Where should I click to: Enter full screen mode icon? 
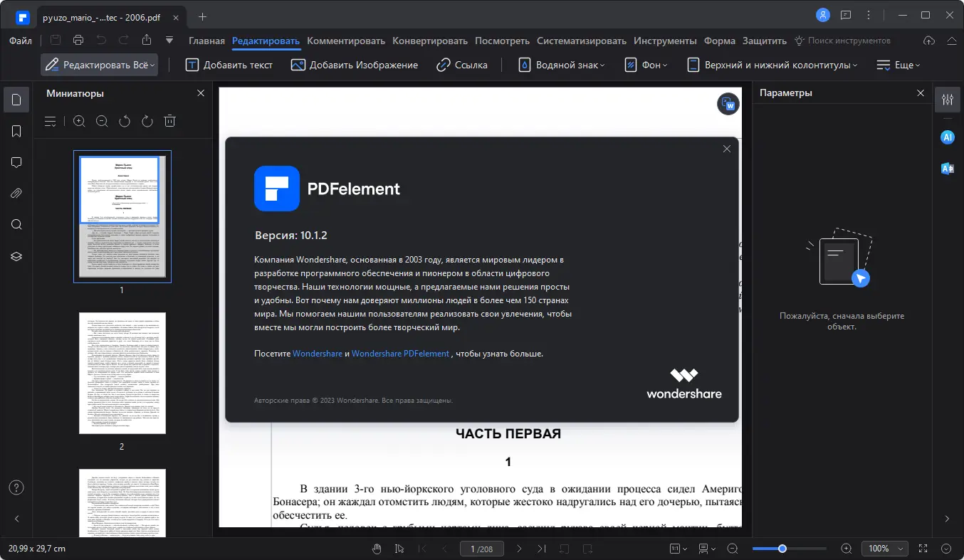coord(923,549)
